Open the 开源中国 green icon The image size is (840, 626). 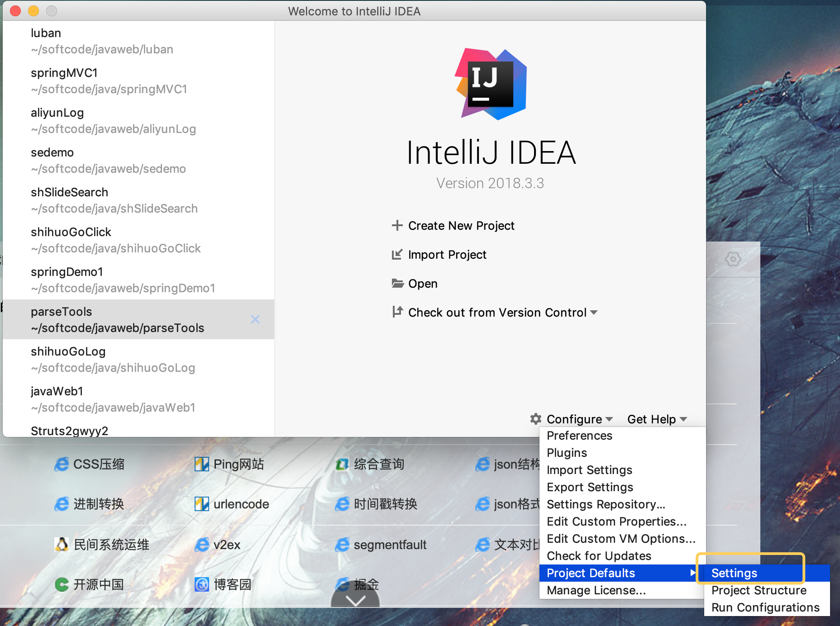point(62,584)
